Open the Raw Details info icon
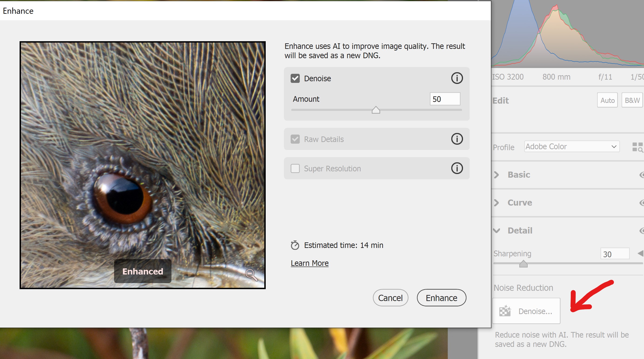The image size is (644, 359). pos(457,139)
